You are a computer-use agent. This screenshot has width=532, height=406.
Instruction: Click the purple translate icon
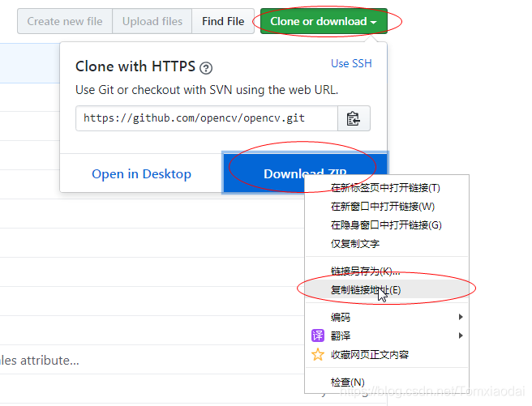[318, 335]
